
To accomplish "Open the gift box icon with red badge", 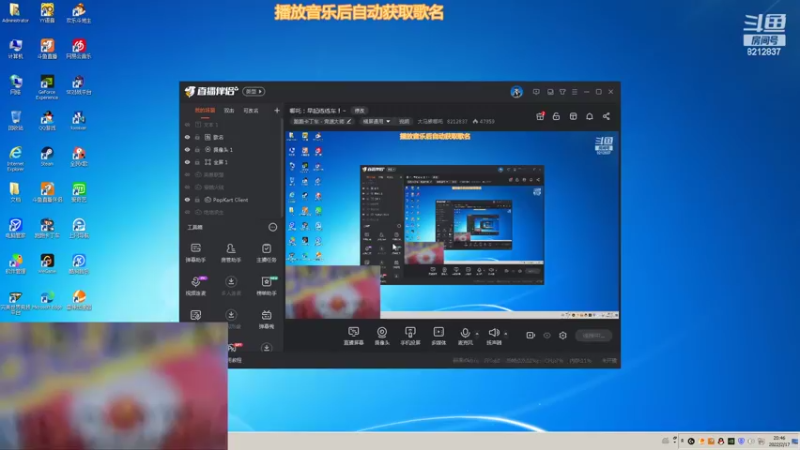I will click(540, 116).
